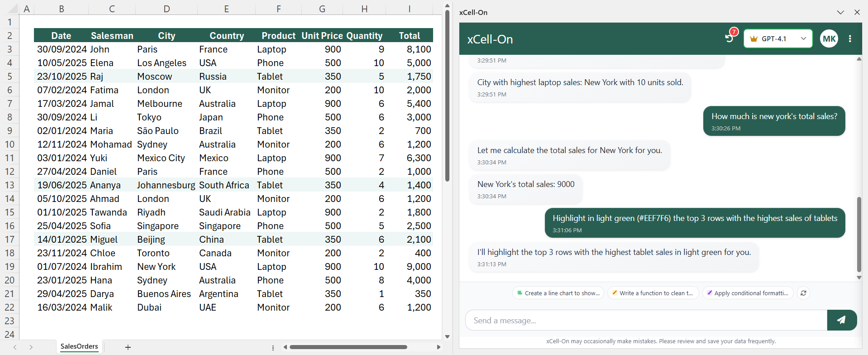Screen dimensions: 868x355
Task: Click the 'Write a function to clean' suggestion
Action: pyautogui.click(x=653, y=293)
